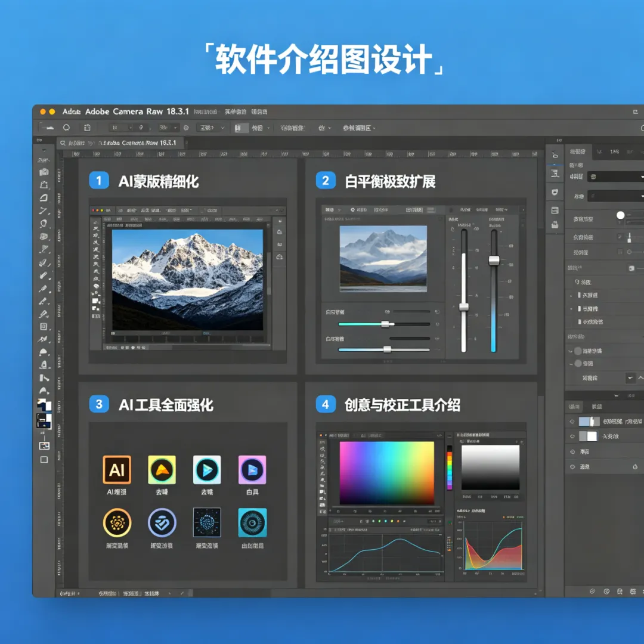The height and width of the screenshot is (644, 644).
Task: Click the snowy mountain preview image
Action: (x=188, y=280)
